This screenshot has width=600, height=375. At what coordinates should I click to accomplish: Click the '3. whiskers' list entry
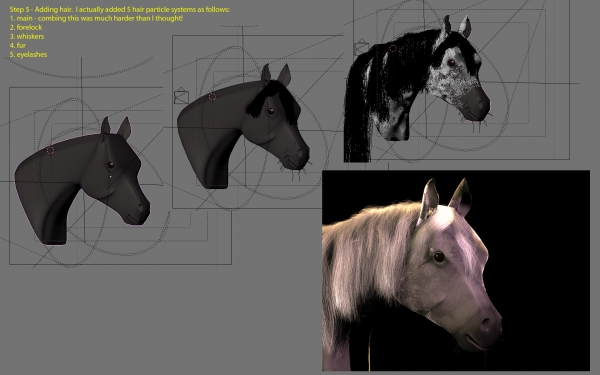(x=27, y=36)
